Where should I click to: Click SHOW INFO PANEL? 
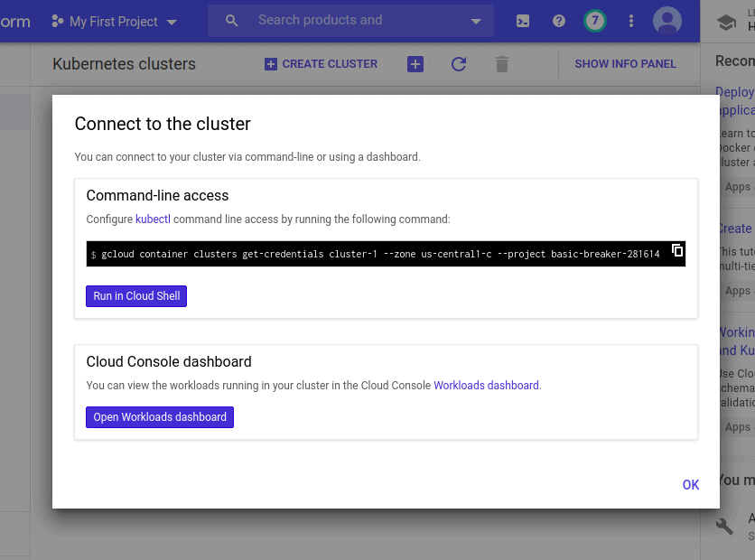pyautogui.click(x=625, y=64)
